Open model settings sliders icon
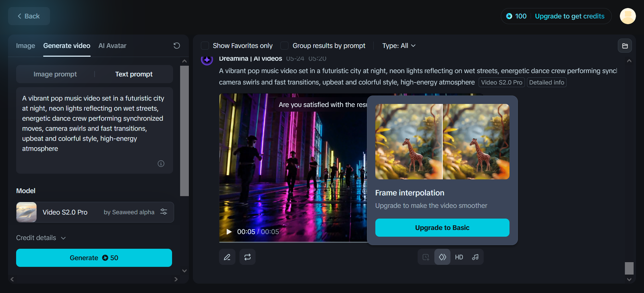The width and height of the screenshot is (644, 293). (x=164, y=212)
